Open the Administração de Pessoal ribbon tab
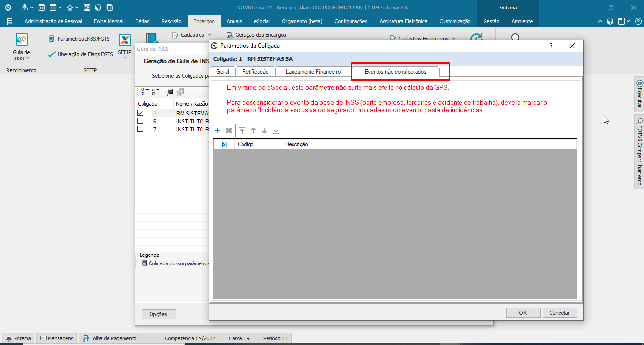 (53, 21)
